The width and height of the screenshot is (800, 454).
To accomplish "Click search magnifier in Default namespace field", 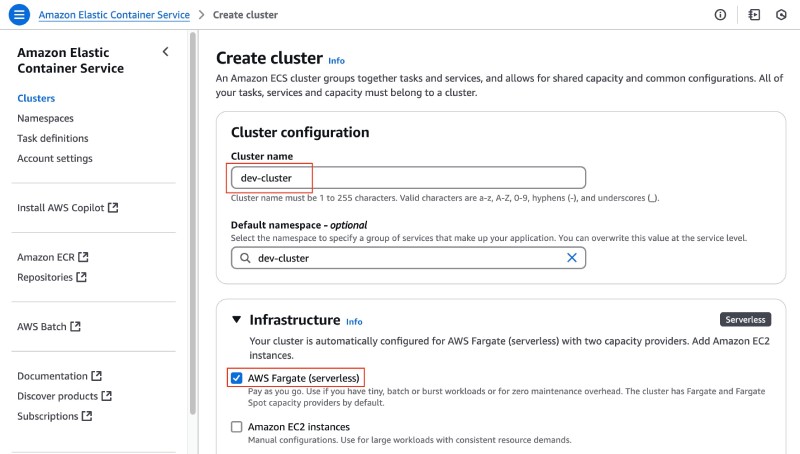I will (x=245, y=258).
